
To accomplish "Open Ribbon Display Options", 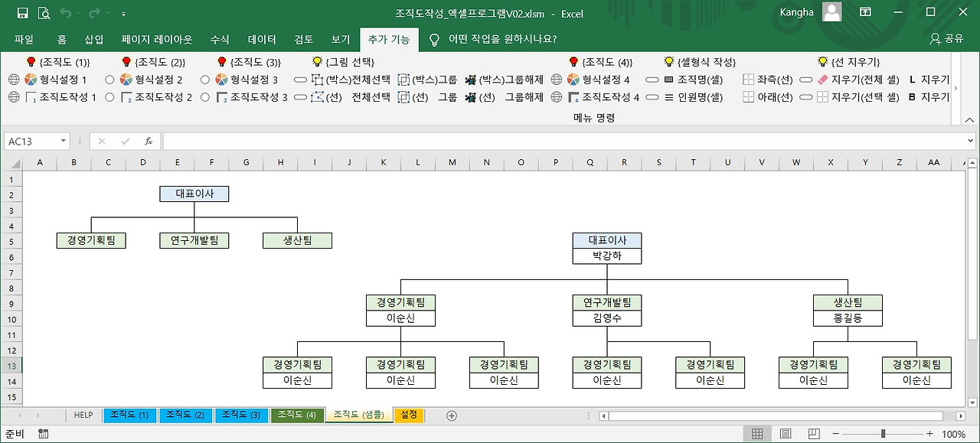I will tap(865, 12).
